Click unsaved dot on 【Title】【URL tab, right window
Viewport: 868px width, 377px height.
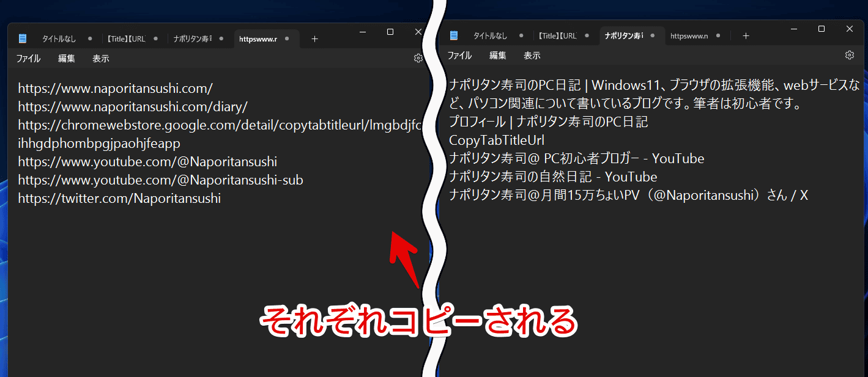(587, 35)
